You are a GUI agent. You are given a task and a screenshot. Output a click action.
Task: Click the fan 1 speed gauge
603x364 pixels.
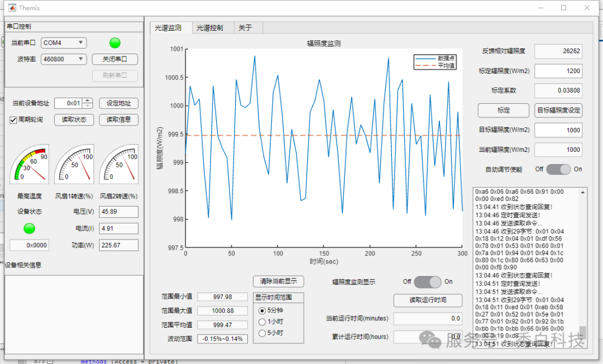point(74,165)
